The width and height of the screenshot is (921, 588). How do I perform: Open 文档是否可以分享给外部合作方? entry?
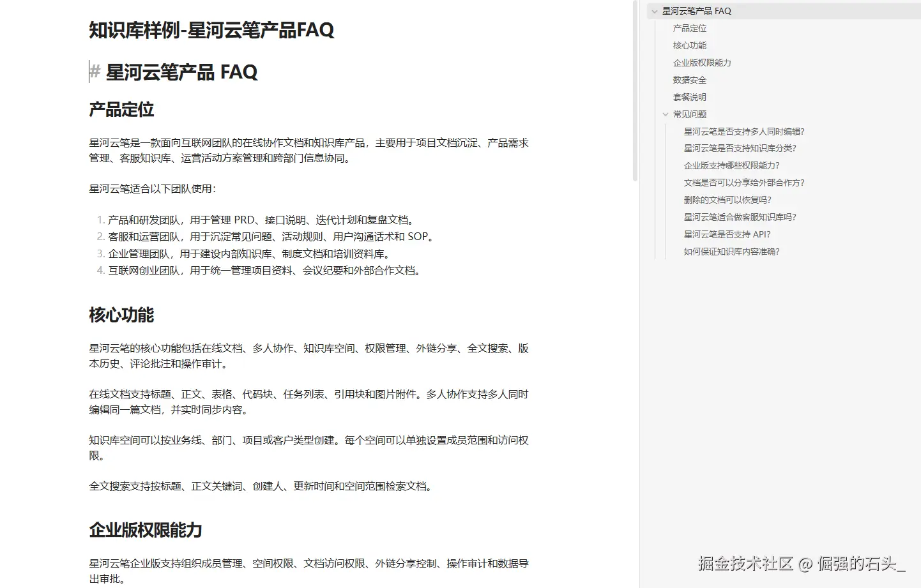click(744, 183)
